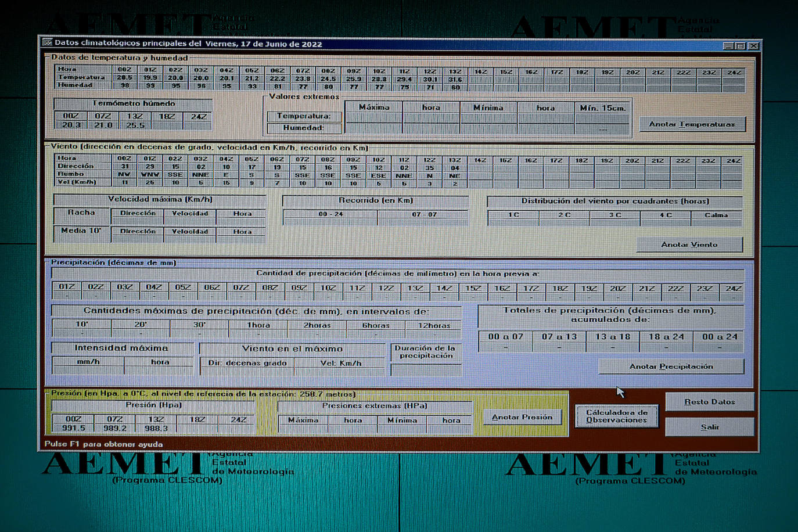Click the empty 18Z pressure field

pos(197,428)
